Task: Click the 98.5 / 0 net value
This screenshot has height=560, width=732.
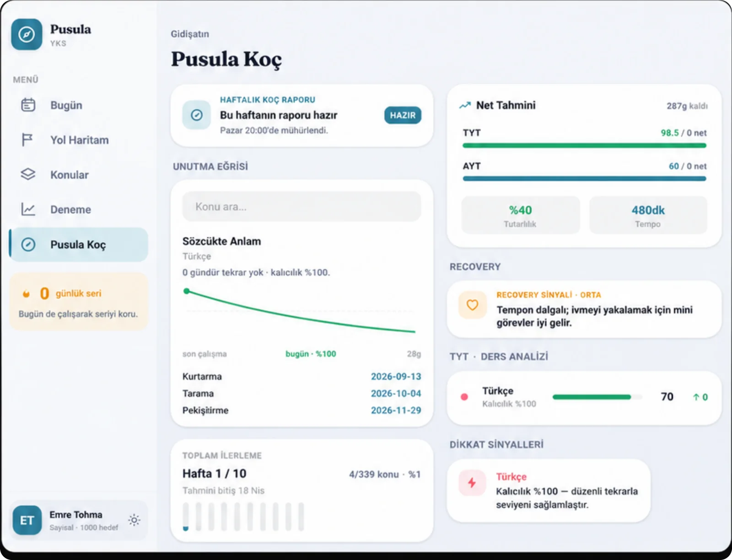Action: coord(684,133)
